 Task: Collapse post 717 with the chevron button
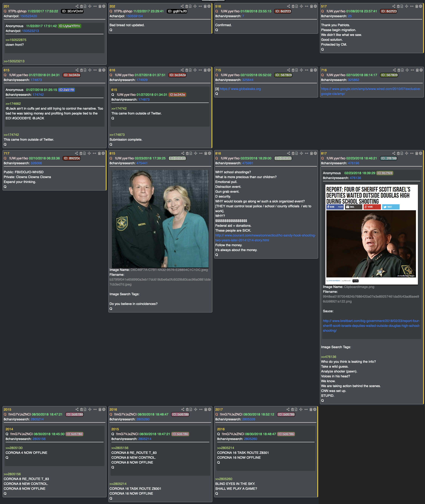point(103,153)
